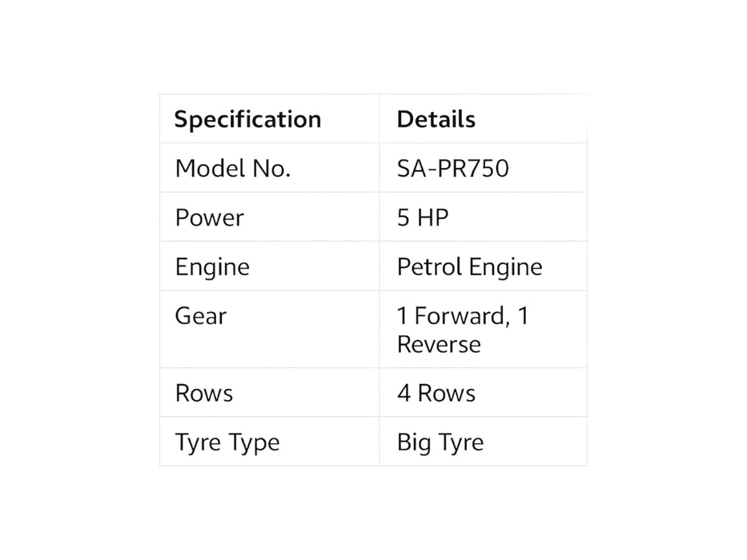Viewport: 747px width, 560px height.
Task: Click the Power label cell
Action: [x=209, y=218]
